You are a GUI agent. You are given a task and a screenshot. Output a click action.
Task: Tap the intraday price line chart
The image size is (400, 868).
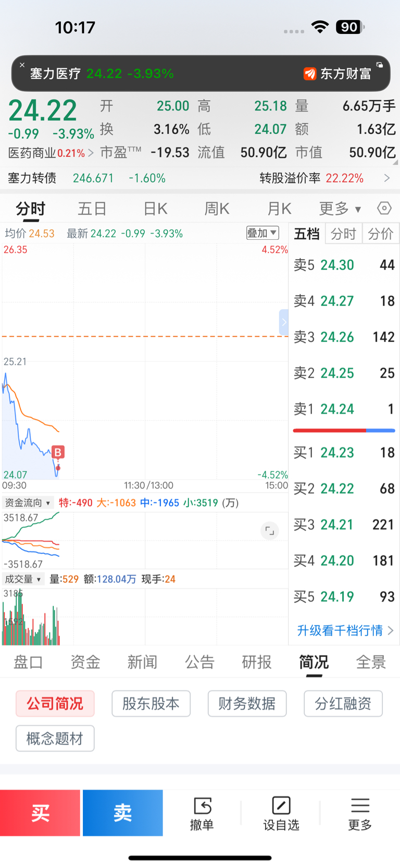click(145, 361)
